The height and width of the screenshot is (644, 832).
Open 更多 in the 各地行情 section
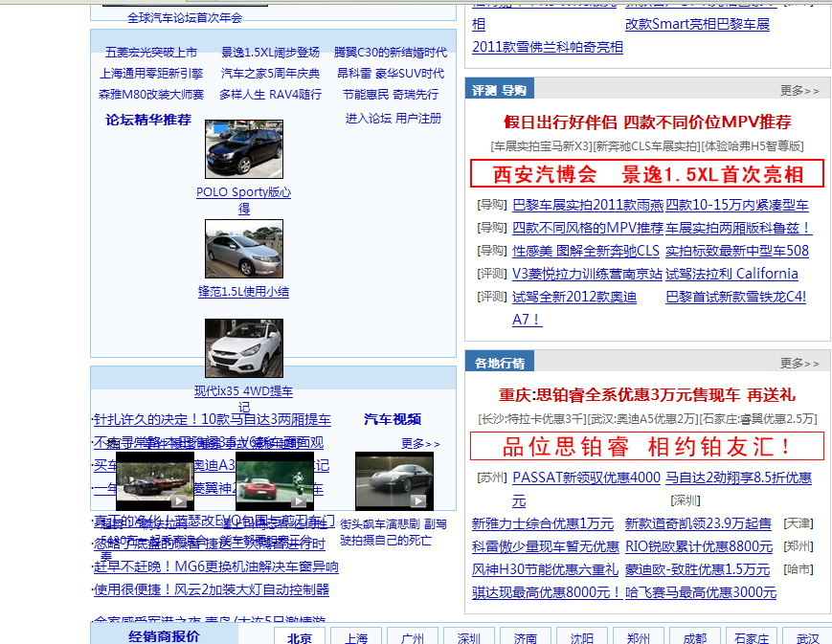pos(799,364)
